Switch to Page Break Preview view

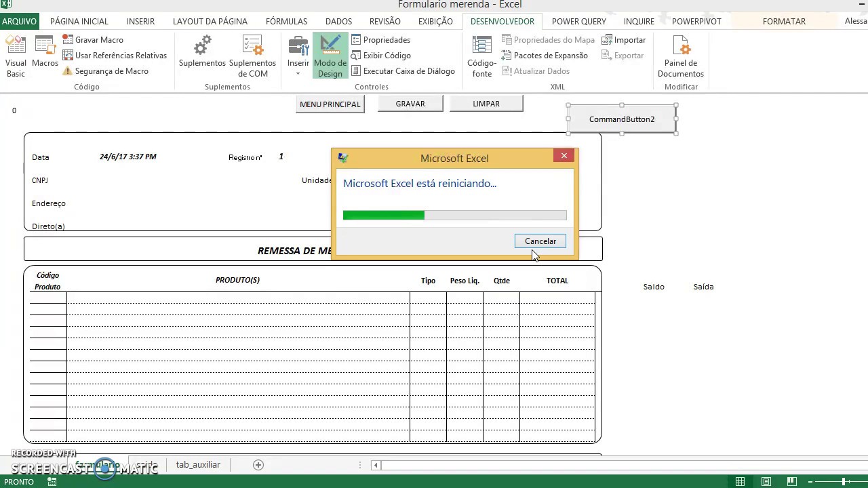click(793, 482)
